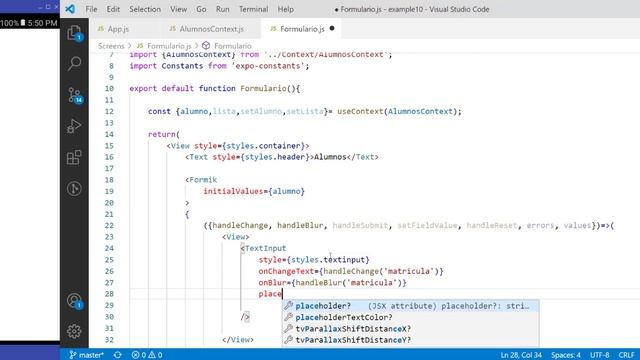Image resolution: width=640 pixels, height=360 pixels.
Task: Open the Run and Debug view
Action: click(74, 126)
